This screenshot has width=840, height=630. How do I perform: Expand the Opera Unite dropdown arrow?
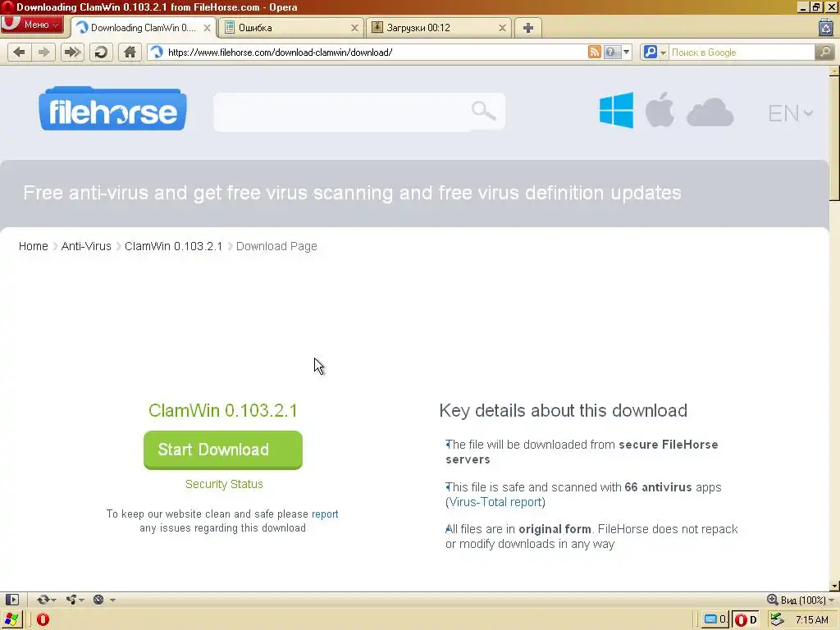pos(81,600)
